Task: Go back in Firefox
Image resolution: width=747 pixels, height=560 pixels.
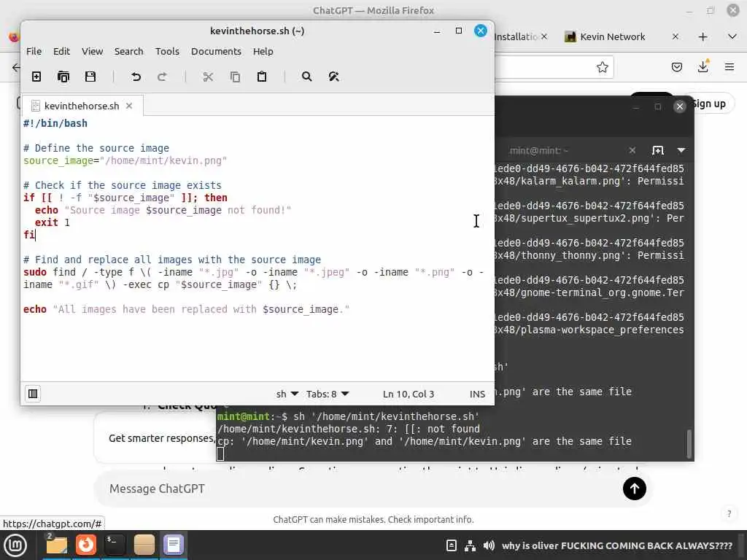Action: pos(16,67)
